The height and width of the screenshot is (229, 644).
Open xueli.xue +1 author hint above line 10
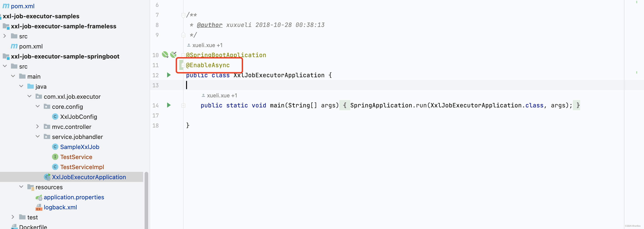tap(205, 45)
